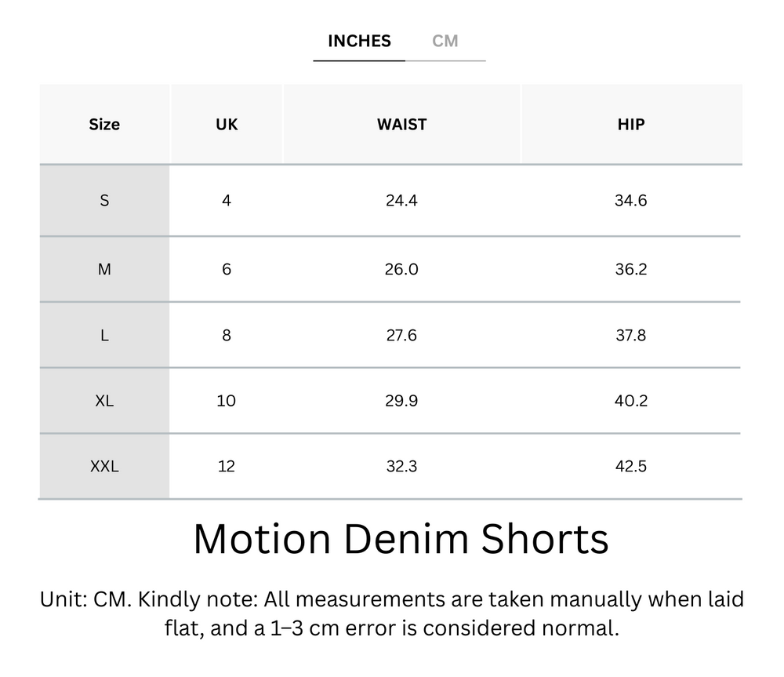Click the HIP column header
This screenshot has width=784, height=677.
tap(630, 124)
